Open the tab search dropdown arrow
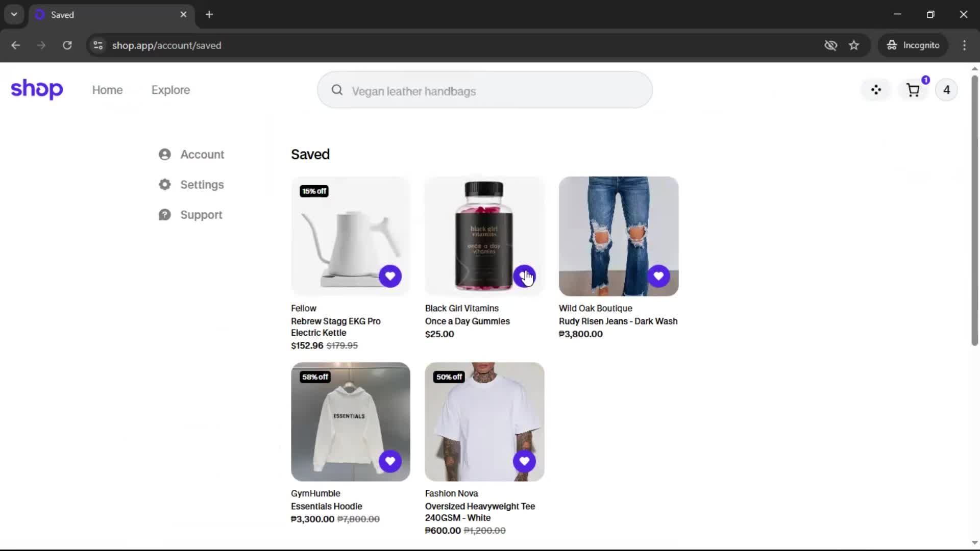Screen dimensions: 980x551 coord(14,14)
